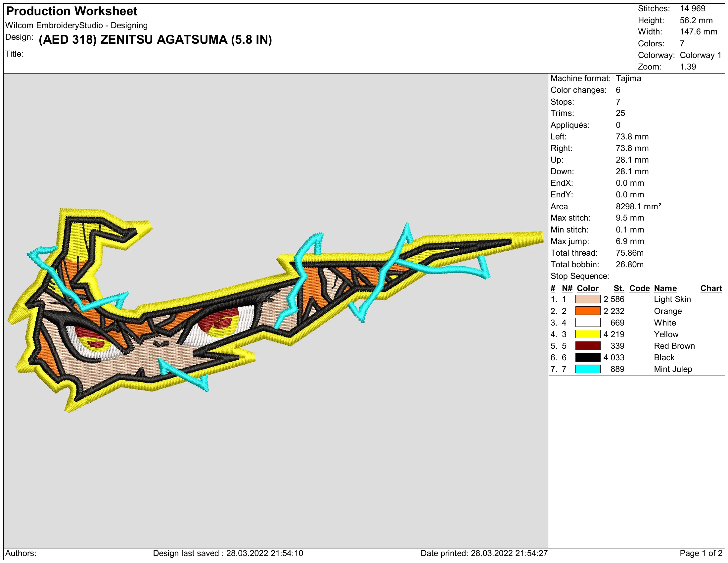Screen dimensions: 728x563
Task: Click the stitch count '889'
Action: pos(617,369)
